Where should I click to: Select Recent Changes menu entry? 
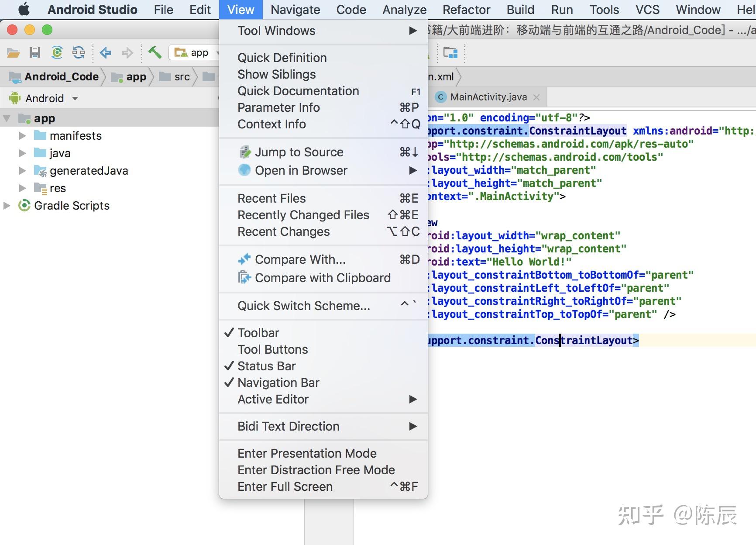pyautogui.click(x=323, y=231)
